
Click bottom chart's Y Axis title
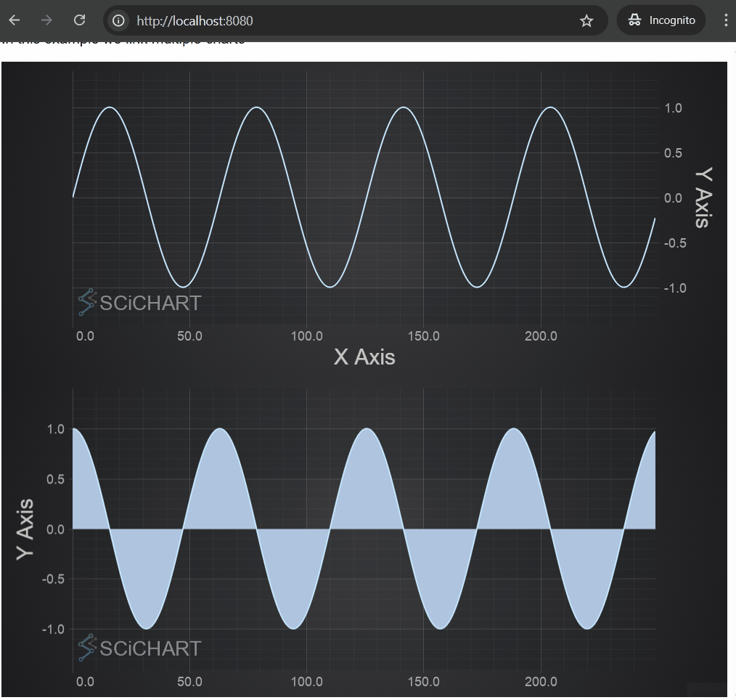click(25, 529)
